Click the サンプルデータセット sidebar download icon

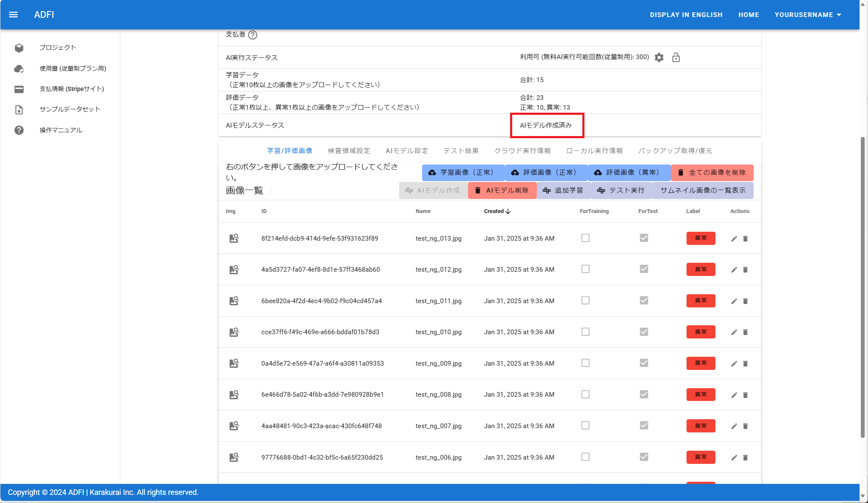point(19,110)
